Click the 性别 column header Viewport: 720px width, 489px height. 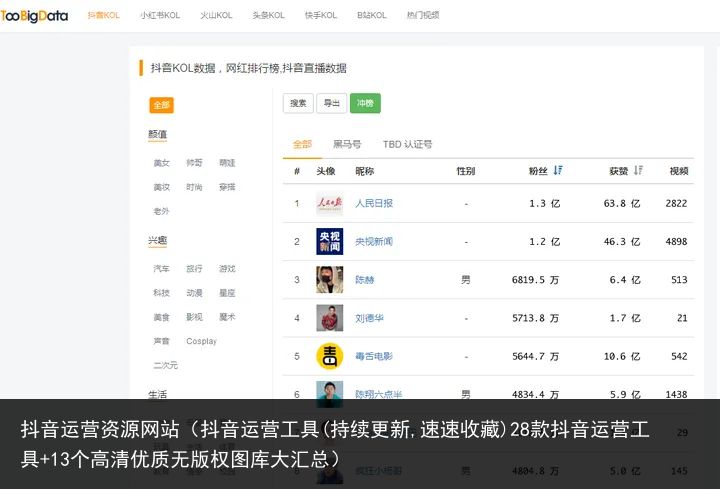click(466, 171)
